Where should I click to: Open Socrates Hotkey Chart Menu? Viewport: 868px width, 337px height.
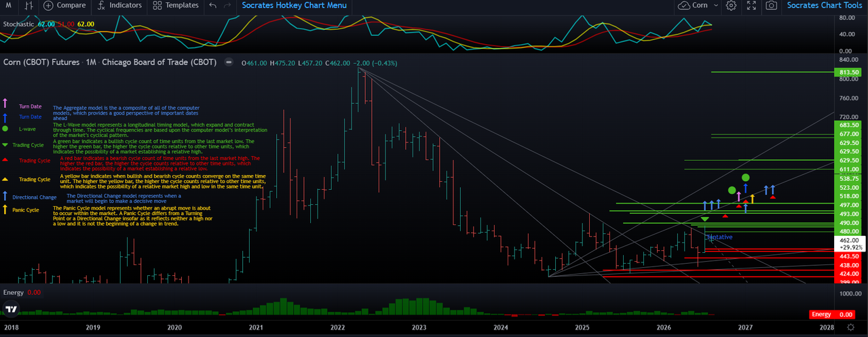point(294,5)
